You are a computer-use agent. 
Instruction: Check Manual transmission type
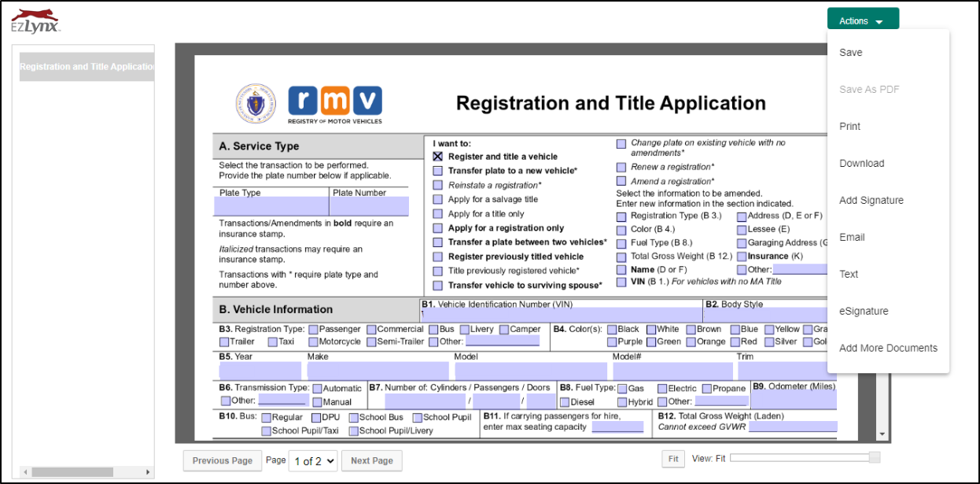318,402
